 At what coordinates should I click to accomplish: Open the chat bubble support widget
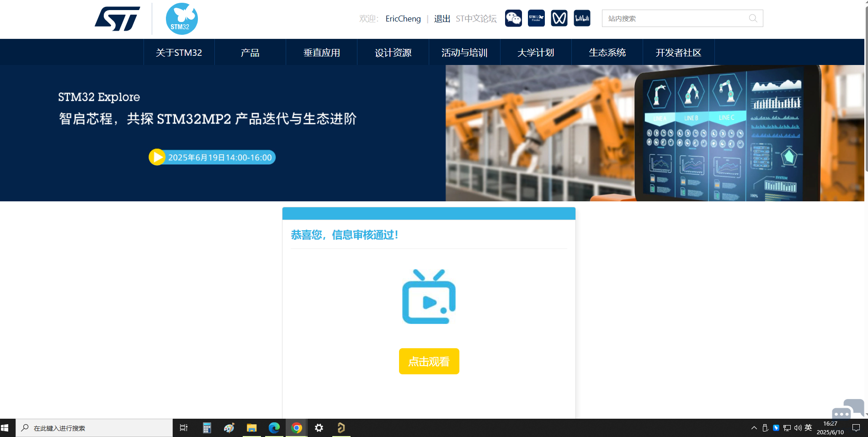tap(848, 409)
